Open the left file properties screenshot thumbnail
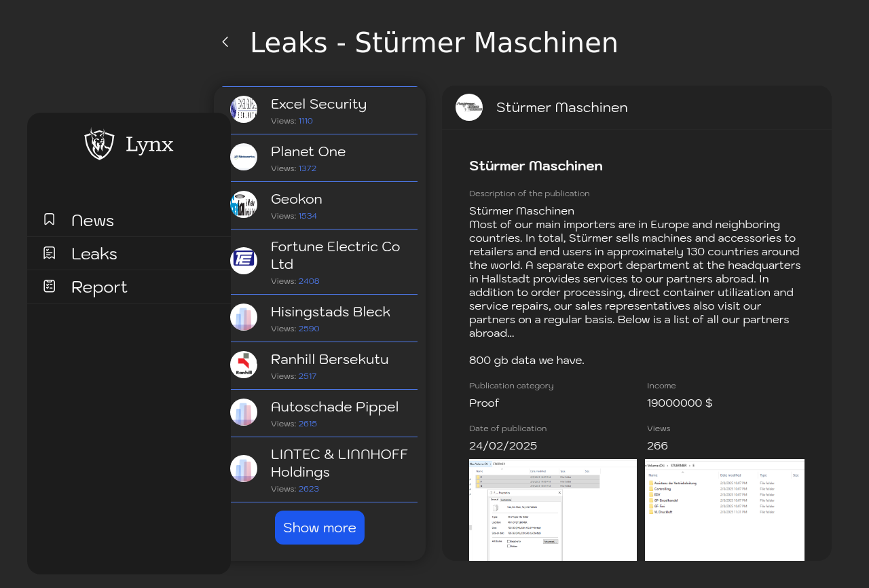 point(553,510)
